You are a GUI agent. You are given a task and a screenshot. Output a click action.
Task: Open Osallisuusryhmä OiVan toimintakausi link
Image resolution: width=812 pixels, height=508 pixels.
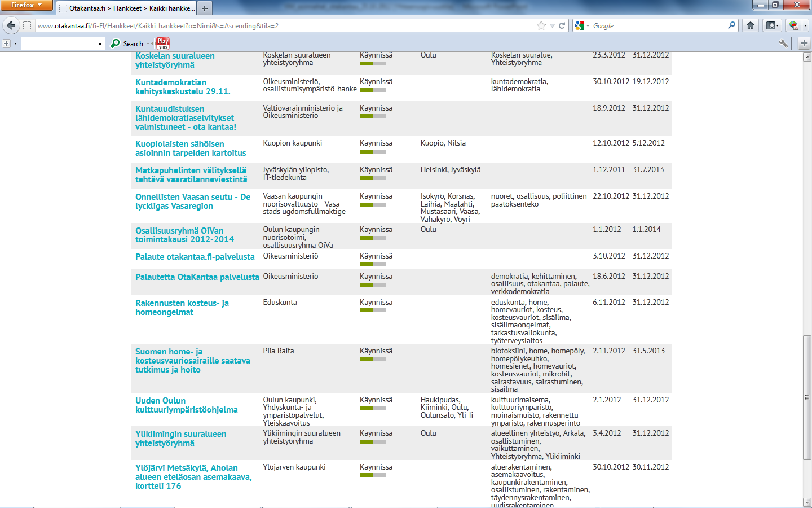click(x=184, y=235)
